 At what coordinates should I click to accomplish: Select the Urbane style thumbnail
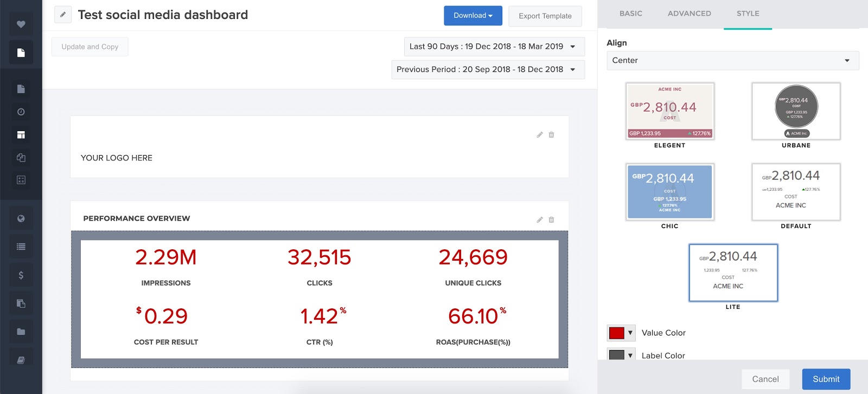796,112
